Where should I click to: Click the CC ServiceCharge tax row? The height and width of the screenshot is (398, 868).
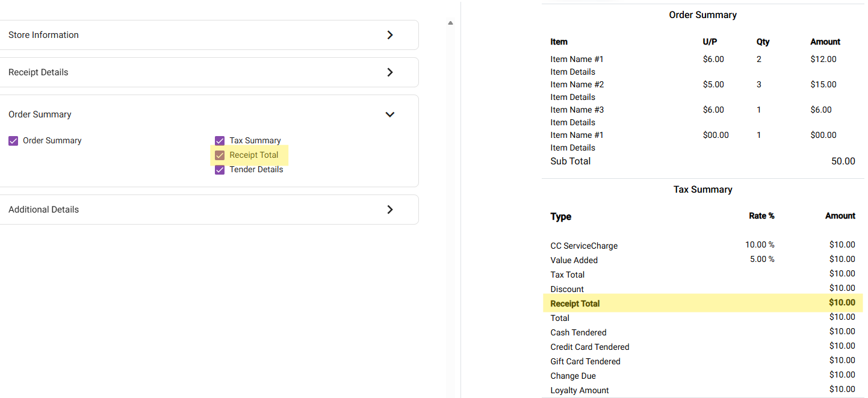click(584, 246)
